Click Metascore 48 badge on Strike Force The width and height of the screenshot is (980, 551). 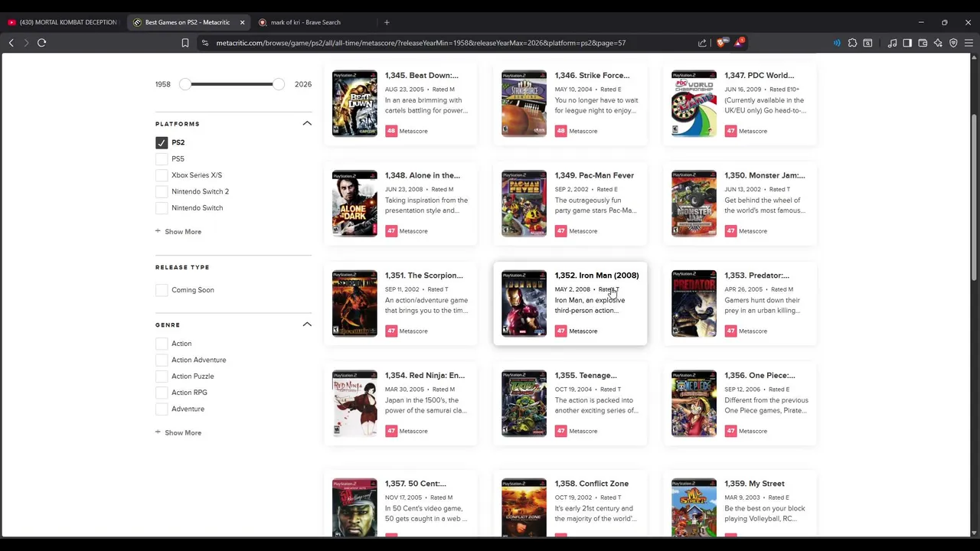561,131
